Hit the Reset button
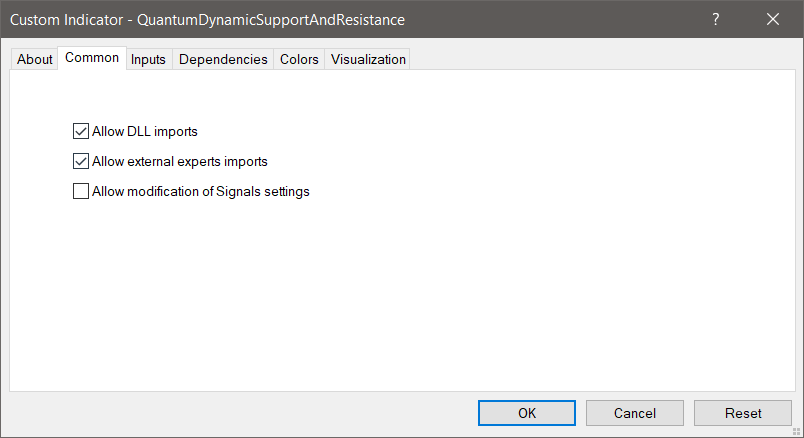Screen dimensions: 804x438 coord(743,413)
